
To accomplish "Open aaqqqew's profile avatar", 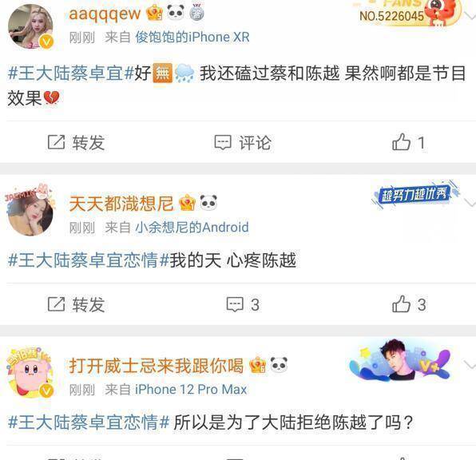I will pos(30,26).
